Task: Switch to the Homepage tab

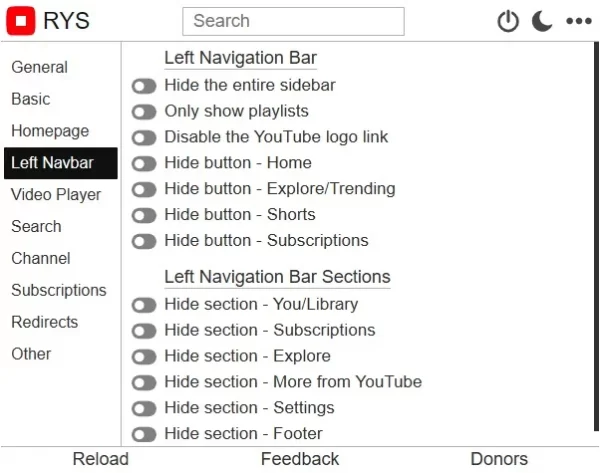Action: pos(61,131)
